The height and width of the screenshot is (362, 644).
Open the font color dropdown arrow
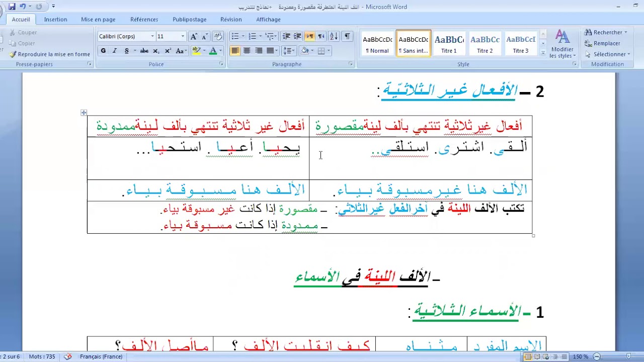221,51
